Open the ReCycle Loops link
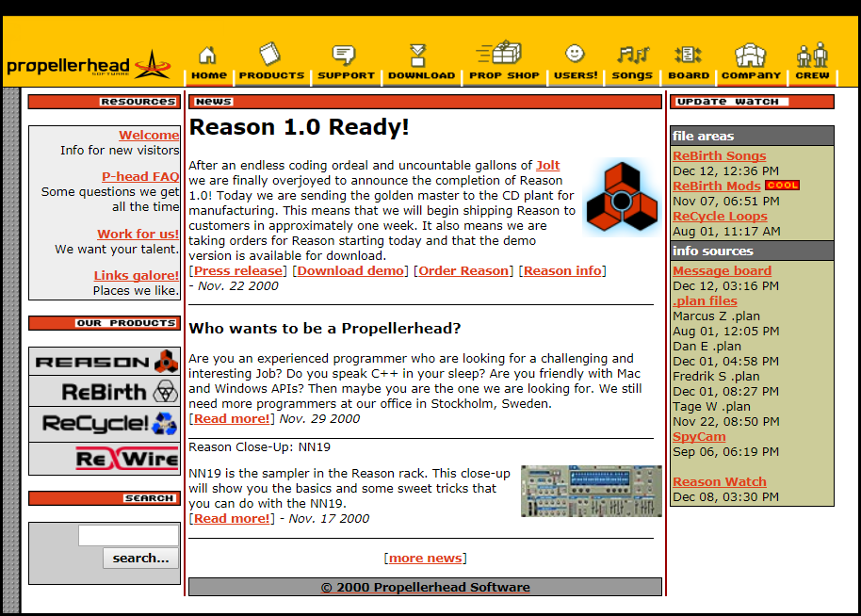The image size is (861, 616). coord(720,217)
